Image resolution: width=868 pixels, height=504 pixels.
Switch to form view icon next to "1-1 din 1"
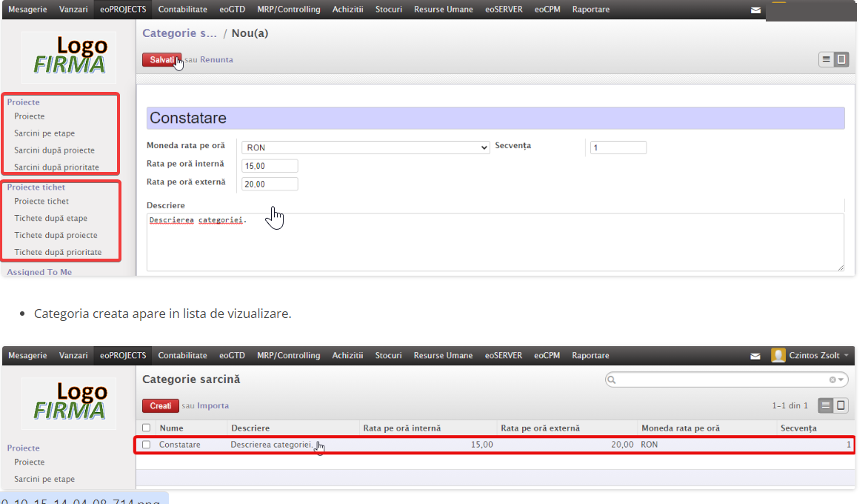(841, 405)
